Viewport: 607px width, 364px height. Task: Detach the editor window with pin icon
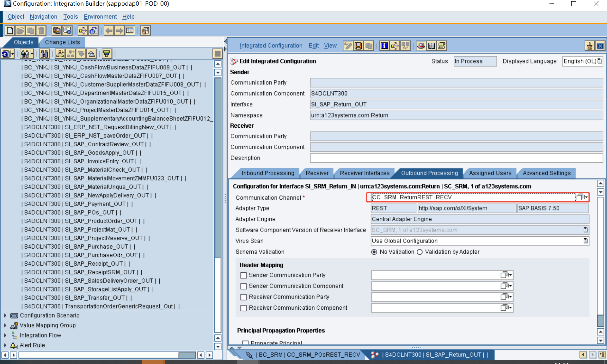[590, 46]
